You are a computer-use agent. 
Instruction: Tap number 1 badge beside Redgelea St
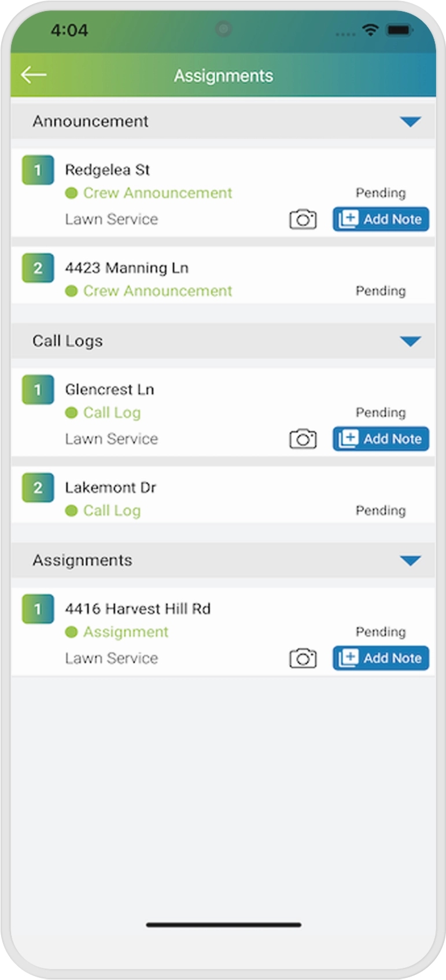[38, 170]
